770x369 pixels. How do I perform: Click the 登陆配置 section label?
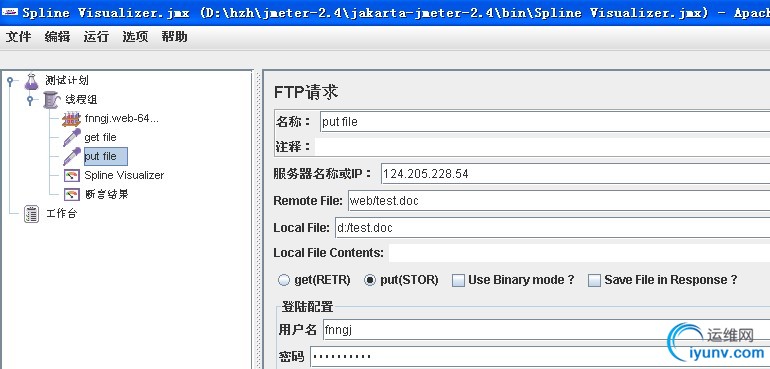coord(307,307)
